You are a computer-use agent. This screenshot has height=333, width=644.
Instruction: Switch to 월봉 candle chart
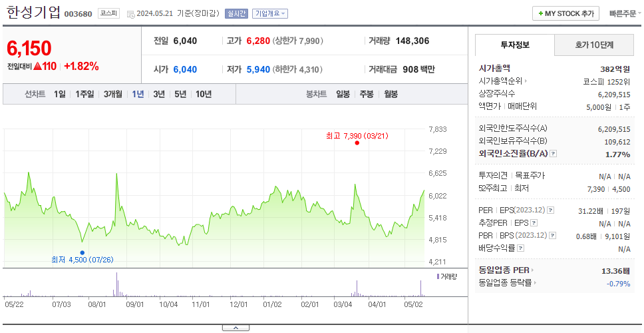coord(391,94)
